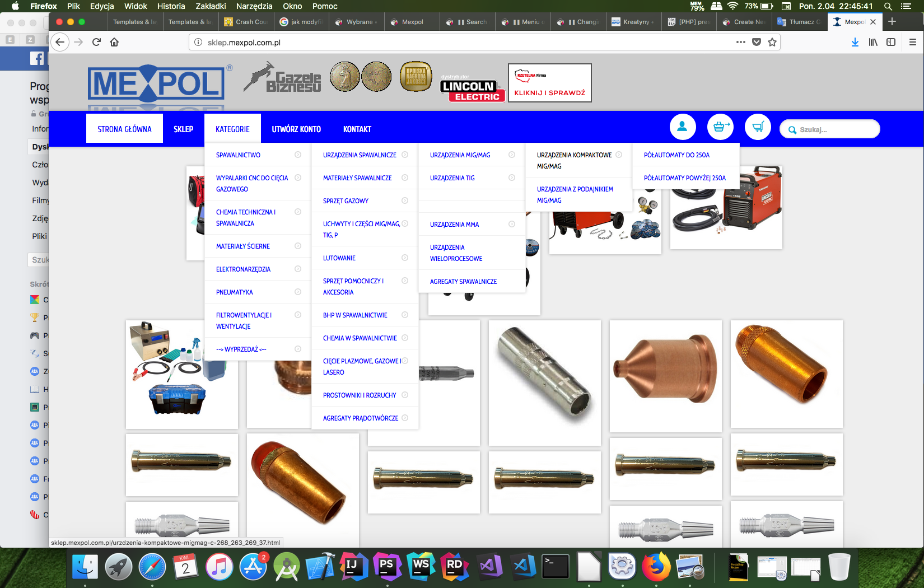
Task: Show Firefox downloads arrow icon
Action: [x=855, y=42]
